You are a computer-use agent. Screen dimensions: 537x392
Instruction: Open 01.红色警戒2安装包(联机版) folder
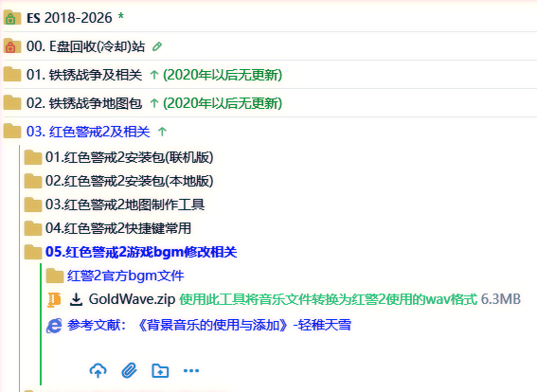[130, 157]
